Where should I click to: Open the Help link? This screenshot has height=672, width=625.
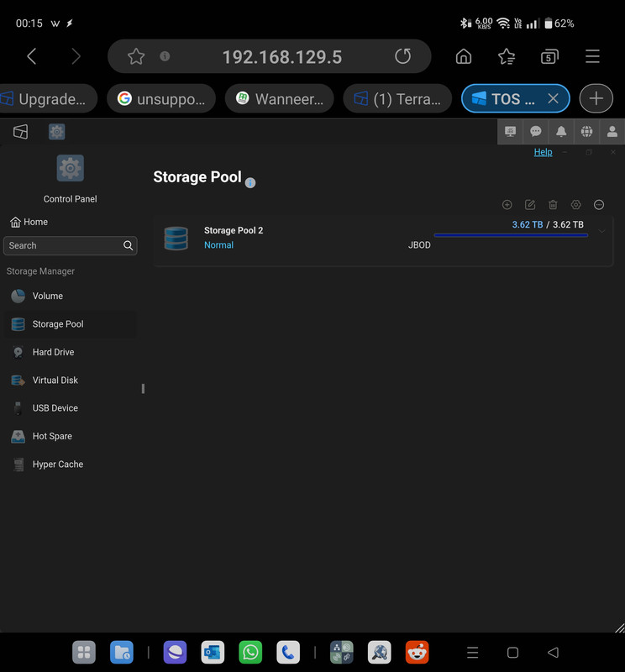pyautogui.click(x=543, y=152)
